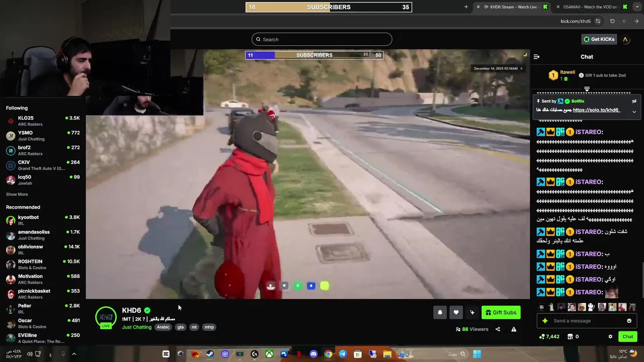644x362 pixels.
Task: Click the green sparkle icon in message box
Action: click(x=545, y=321)
